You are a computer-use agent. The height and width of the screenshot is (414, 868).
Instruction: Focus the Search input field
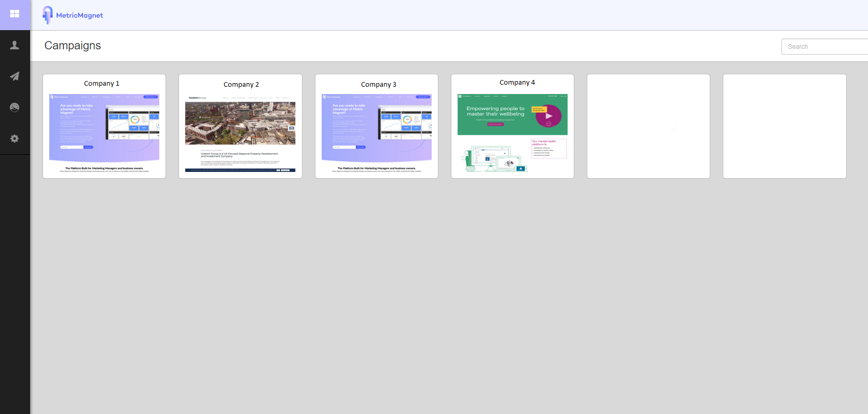(825, 46)
